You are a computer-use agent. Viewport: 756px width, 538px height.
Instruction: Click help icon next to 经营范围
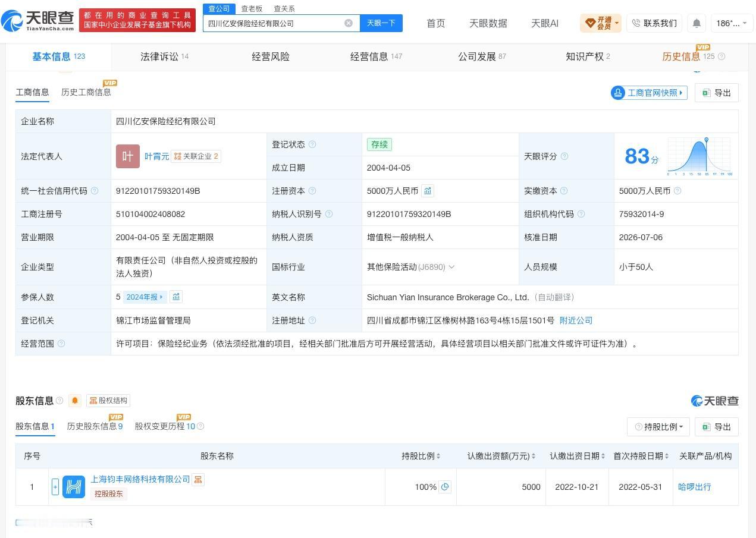pyautogui.click(x=61, y=344)
